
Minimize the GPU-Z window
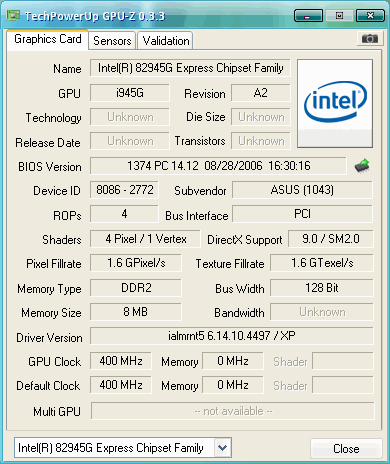pos(308,16)
